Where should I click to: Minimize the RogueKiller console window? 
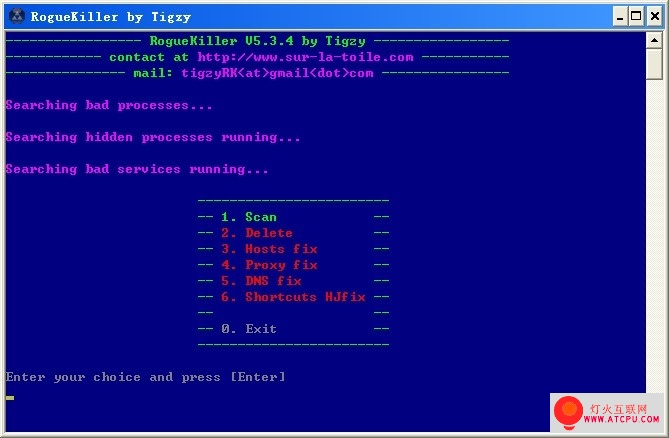(x=620, y=17)
